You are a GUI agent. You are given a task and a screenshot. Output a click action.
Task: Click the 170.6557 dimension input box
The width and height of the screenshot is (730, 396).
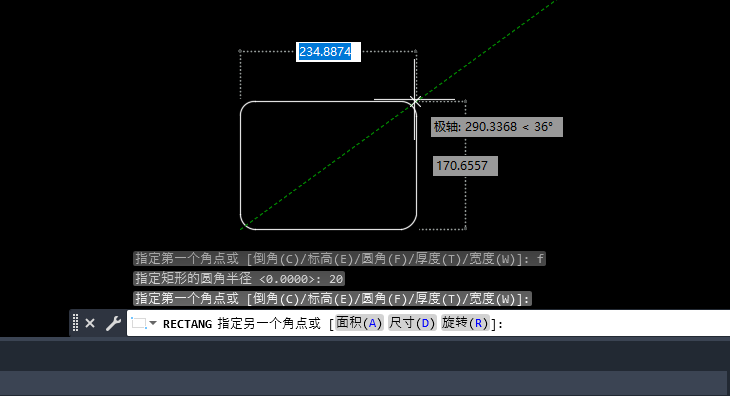(465, 166)
